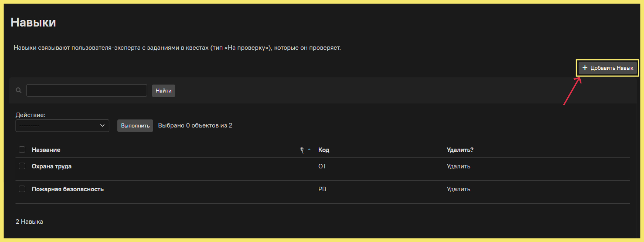Viewport: 644px width, 242px height.
Task: Click the PB code cell
Action: point(322,189)
